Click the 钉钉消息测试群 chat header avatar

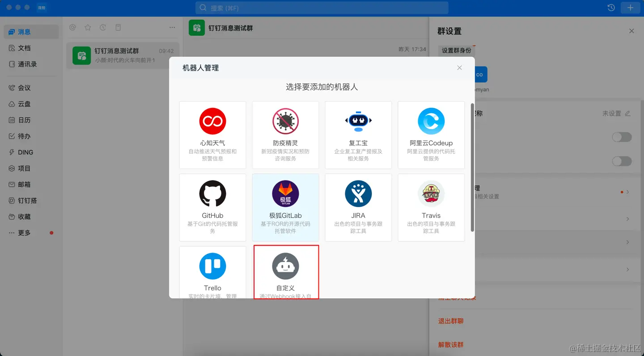click(x=197, y=28)
